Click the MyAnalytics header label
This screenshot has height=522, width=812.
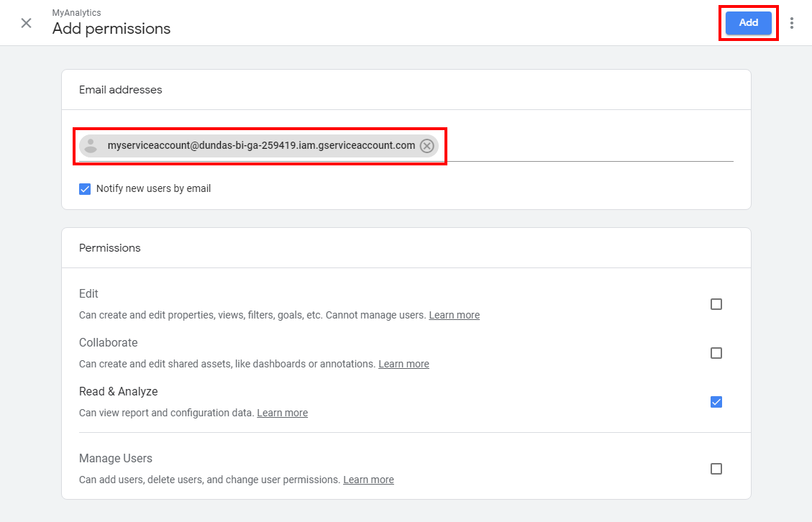tap(76, 12)
